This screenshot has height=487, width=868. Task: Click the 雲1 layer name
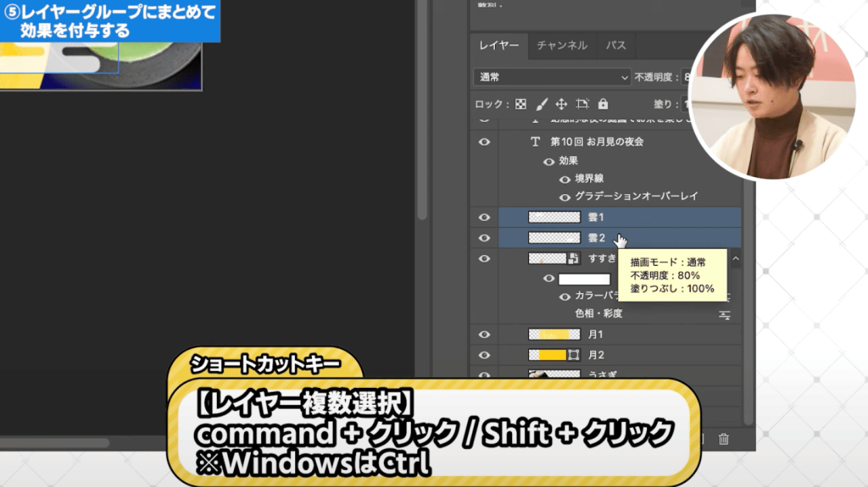596,217
